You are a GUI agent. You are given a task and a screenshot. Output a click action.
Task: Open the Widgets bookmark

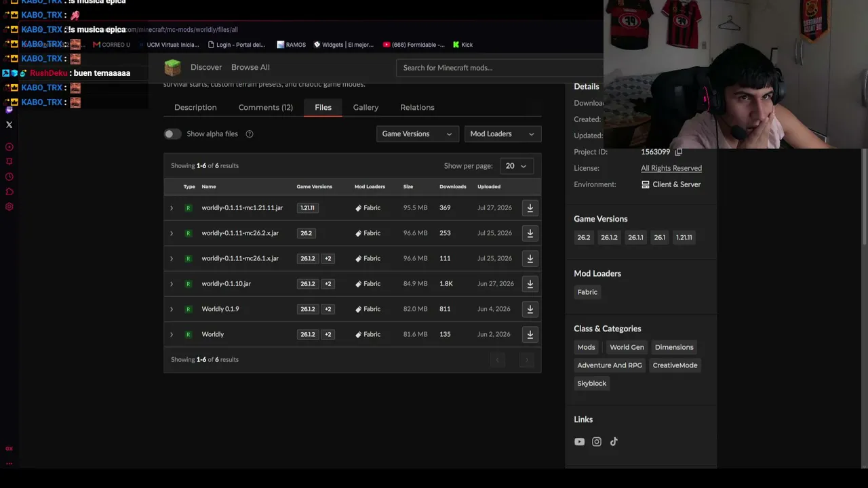[x=343, y=45]
